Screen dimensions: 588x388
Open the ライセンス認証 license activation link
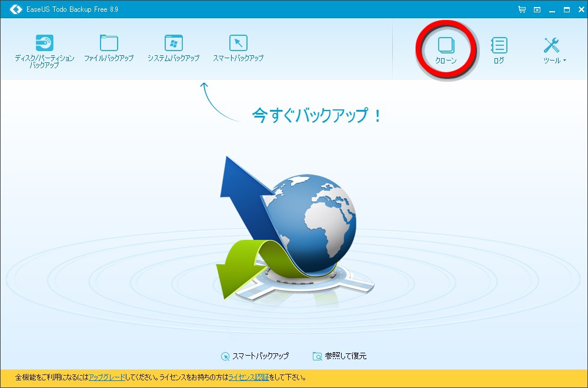249,377
